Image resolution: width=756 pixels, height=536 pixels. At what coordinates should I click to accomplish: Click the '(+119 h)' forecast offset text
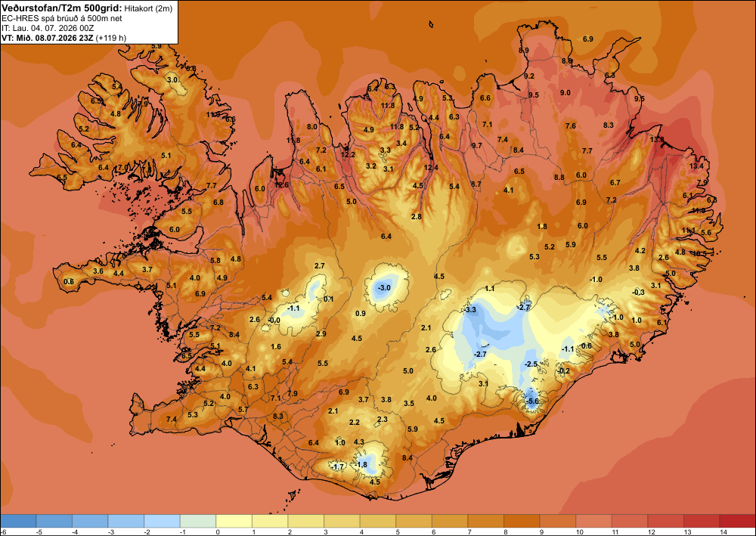[x=111, y=38]
